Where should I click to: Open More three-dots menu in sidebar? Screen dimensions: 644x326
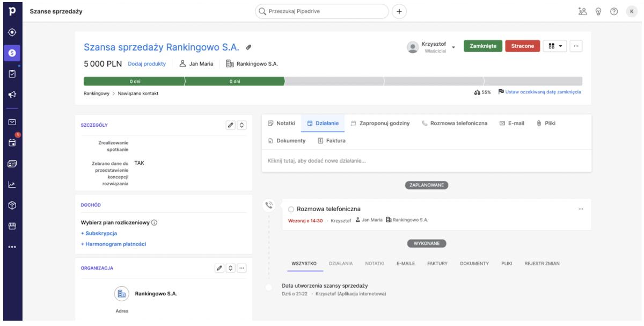[x=11, y=247]
